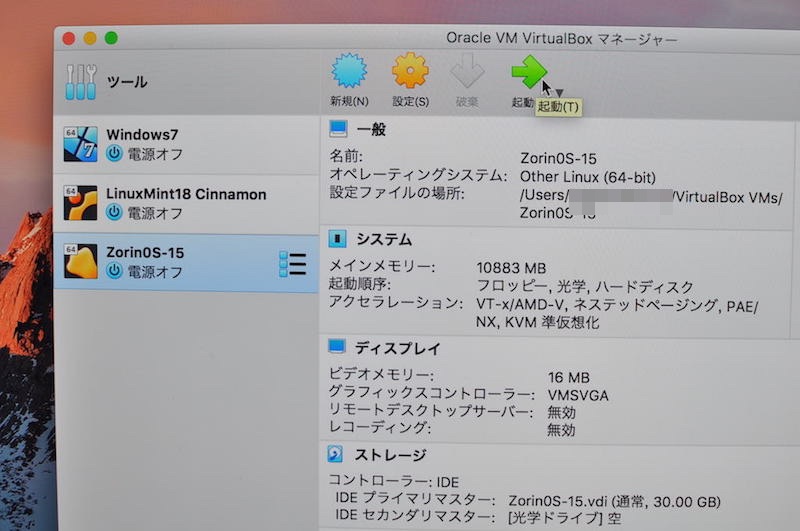This screenshot has height=531, width=800.
Task: Click the name value ZorinOS-15
Action: click(x=559, y=159)
